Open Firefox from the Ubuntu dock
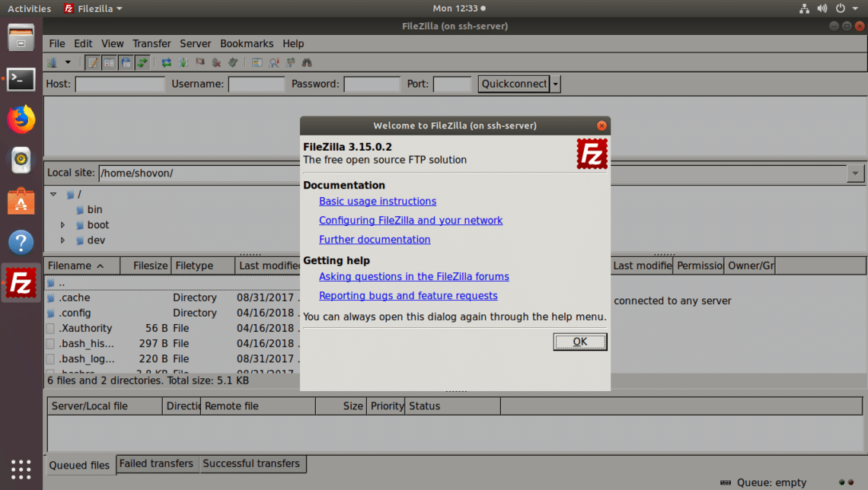Screen dimensions: 868x490 pyautogui.click(x=21, y=119)
